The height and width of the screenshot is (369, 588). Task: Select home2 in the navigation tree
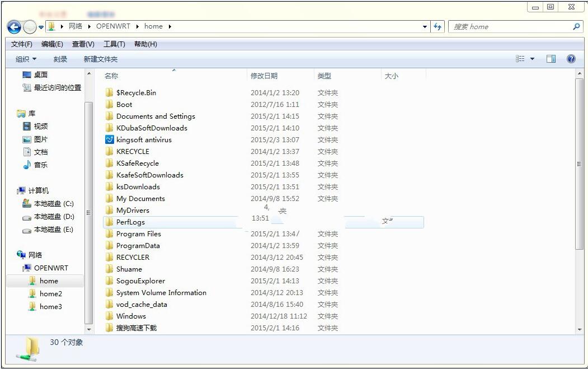point(50,293)
